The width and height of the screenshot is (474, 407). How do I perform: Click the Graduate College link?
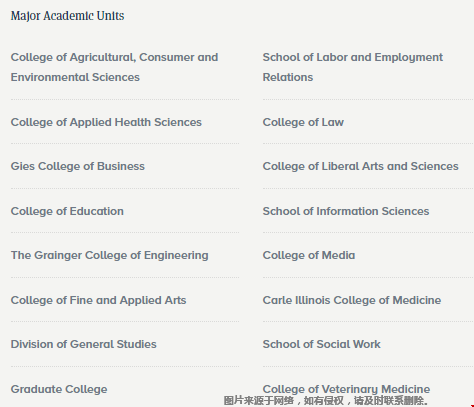59,389
